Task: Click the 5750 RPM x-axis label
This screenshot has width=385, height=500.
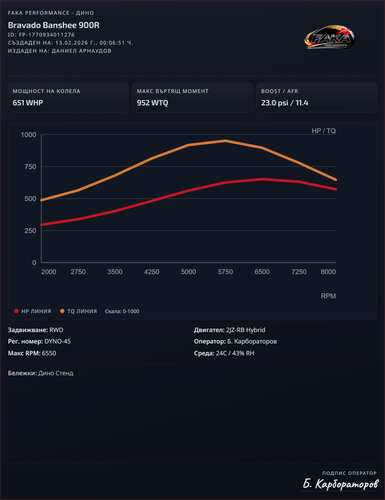Action: (x=225, y=272)
